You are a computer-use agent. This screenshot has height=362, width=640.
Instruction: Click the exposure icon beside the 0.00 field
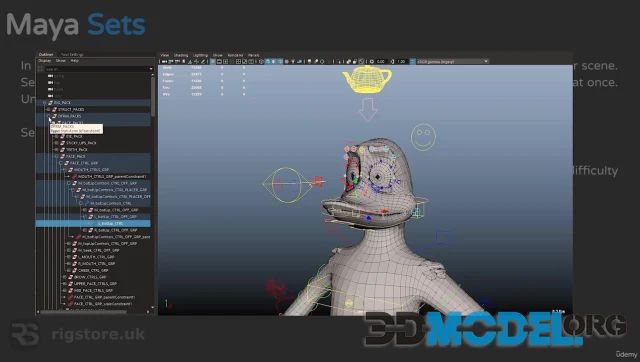click(372, 62)
